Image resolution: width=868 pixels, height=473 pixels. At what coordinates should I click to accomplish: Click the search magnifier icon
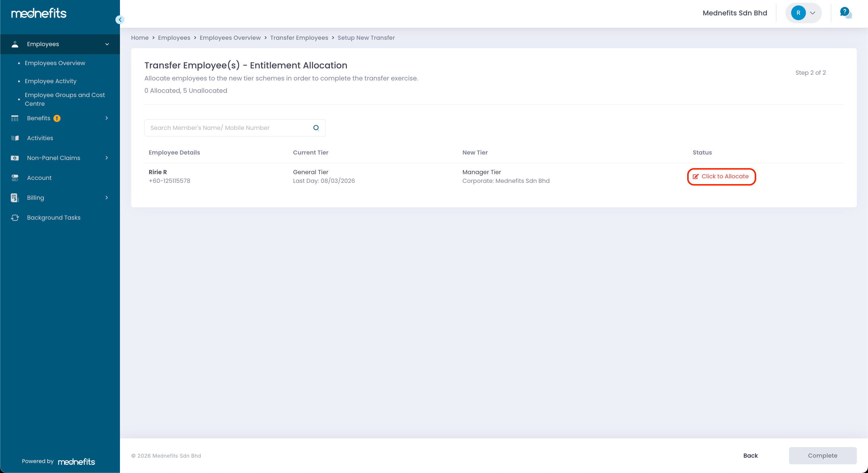316,128
